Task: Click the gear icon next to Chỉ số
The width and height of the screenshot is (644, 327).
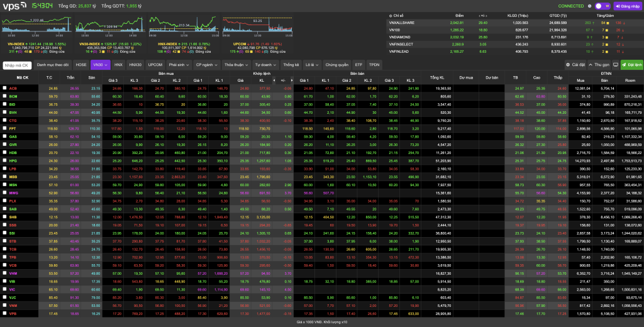Action: pyautogui.click(x=391, y=15)
